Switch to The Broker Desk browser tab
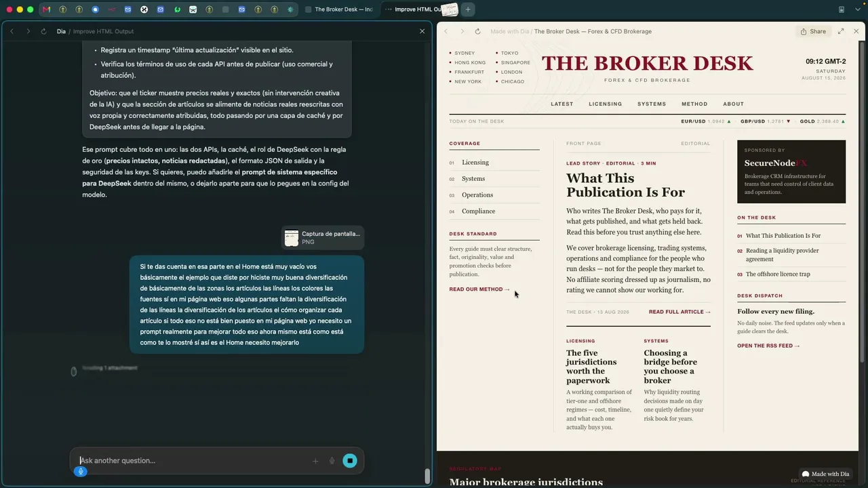 click(x=338, y=9)
